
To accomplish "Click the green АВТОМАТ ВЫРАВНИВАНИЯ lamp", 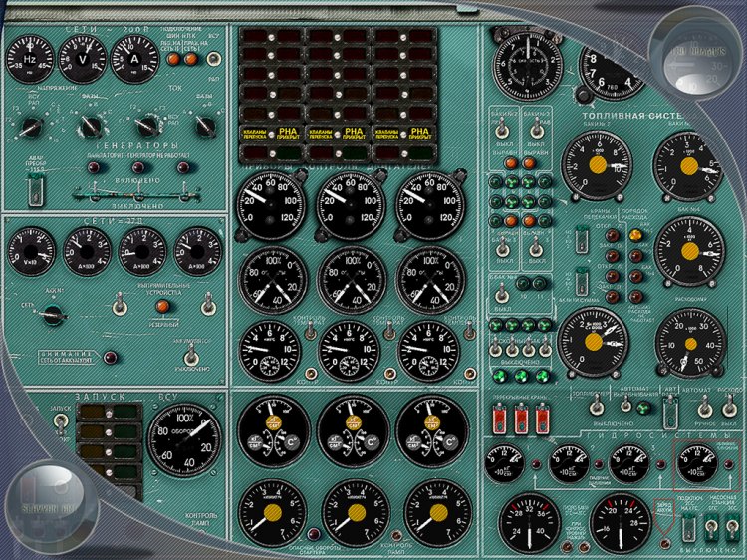I will tap(643, 408).
